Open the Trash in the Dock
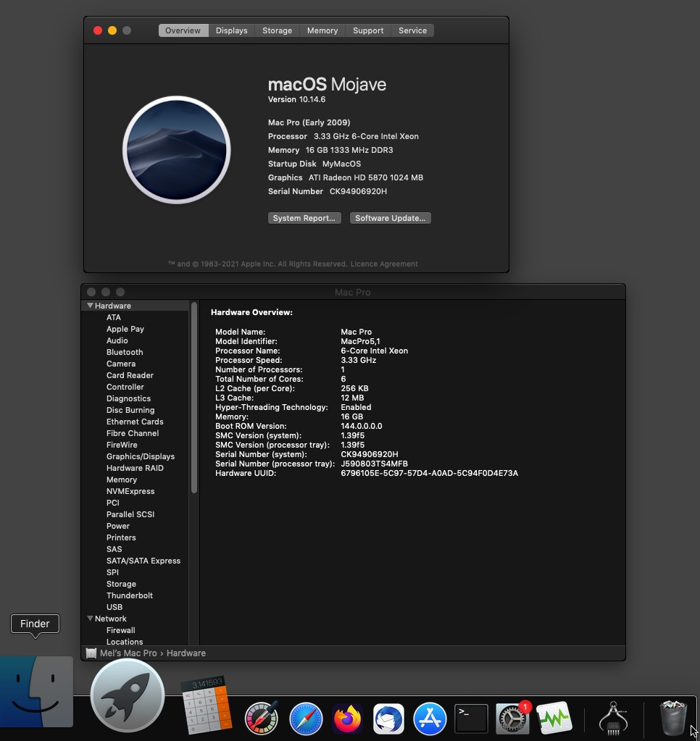 click(x=673, y=717)
